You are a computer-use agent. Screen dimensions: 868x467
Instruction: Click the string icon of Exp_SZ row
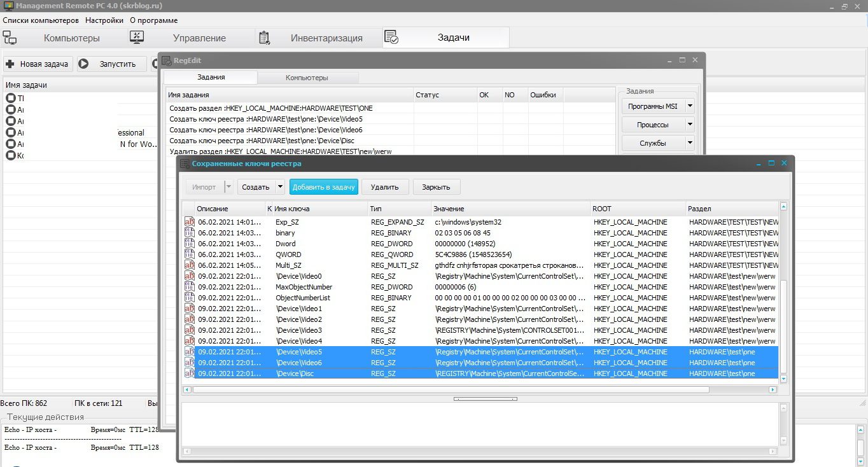point(189,222)
